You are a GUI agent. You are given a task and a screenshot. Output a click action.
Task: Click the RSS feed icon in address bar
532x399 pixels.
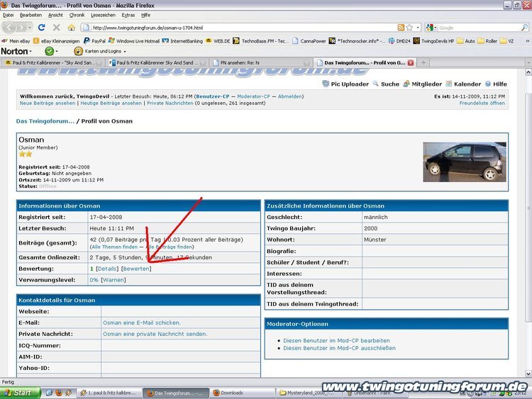[x=401, y=28]
